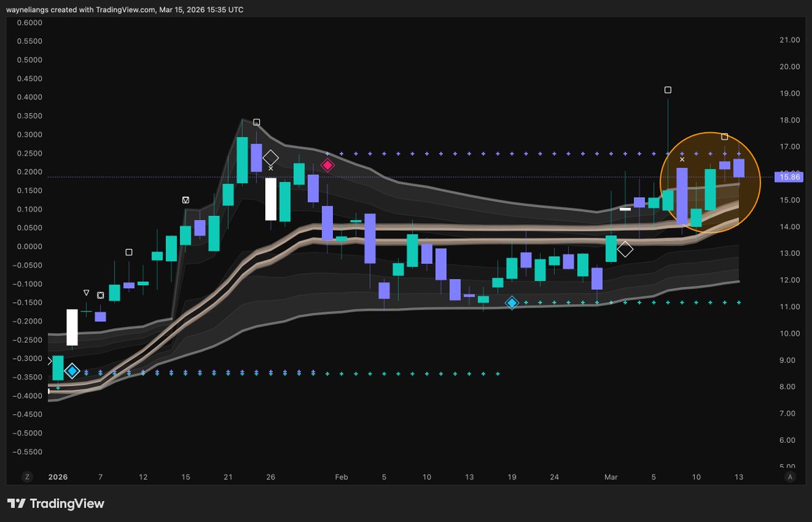Click the white square marker near January 12
Screen dimensions: 812x522
click(129, 251)
